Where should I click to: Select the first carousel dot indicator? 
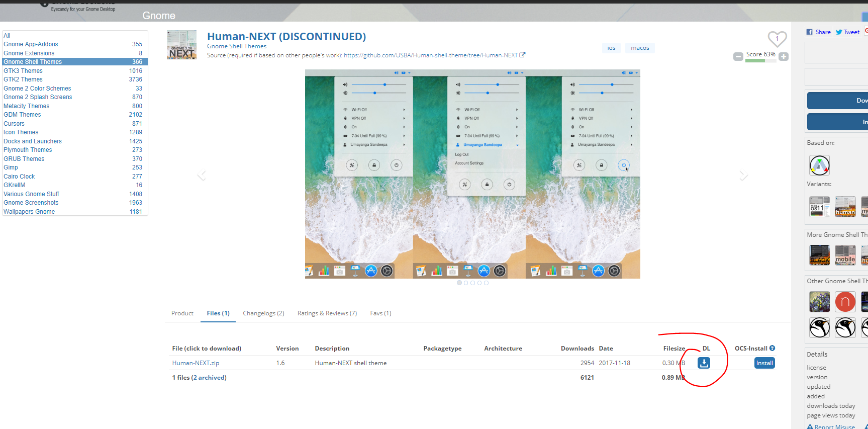(x=459, y=283)
